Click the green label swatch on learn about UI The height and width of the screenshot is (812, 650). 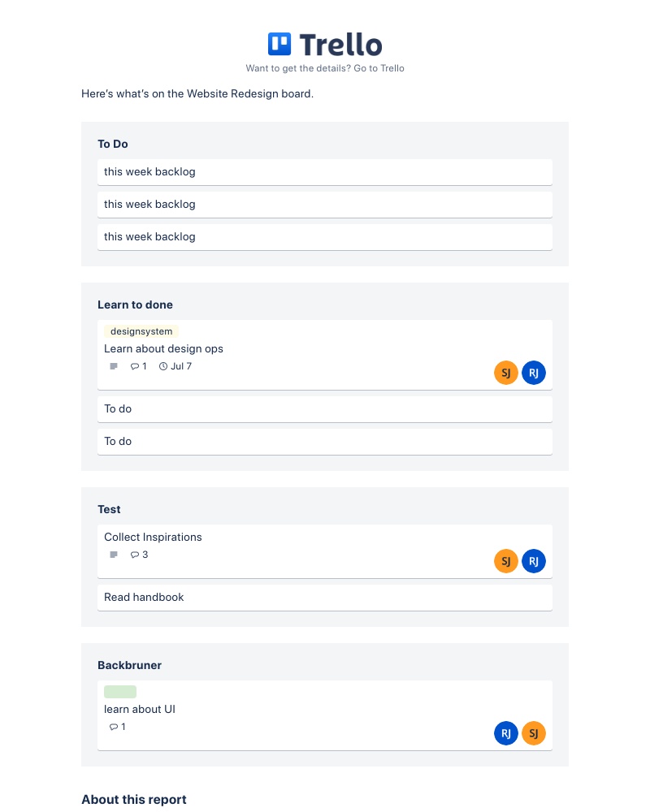119,692
